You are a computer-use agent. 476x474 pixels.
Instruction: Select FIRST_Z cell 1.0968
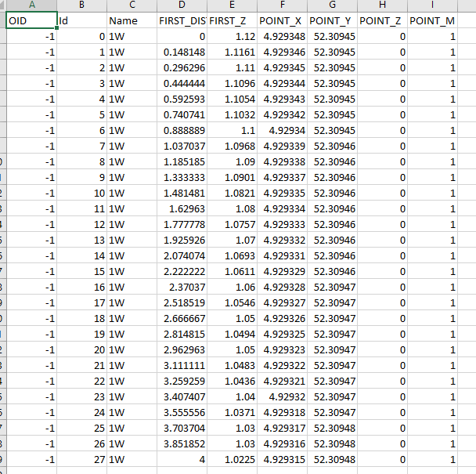click(x=232, y=147)
